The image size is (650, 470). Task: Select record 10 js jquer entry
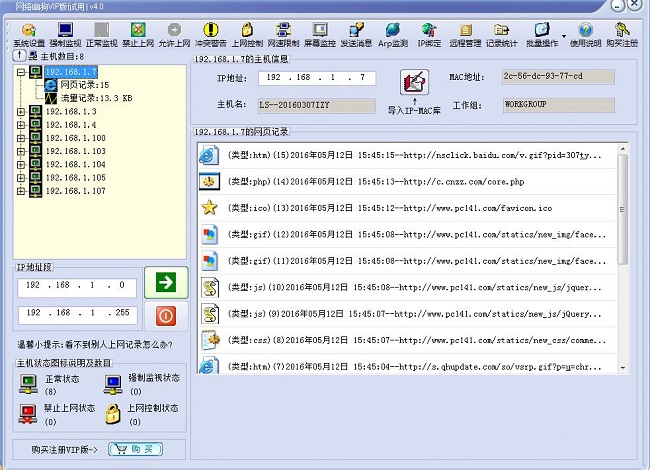click(407, 288)
